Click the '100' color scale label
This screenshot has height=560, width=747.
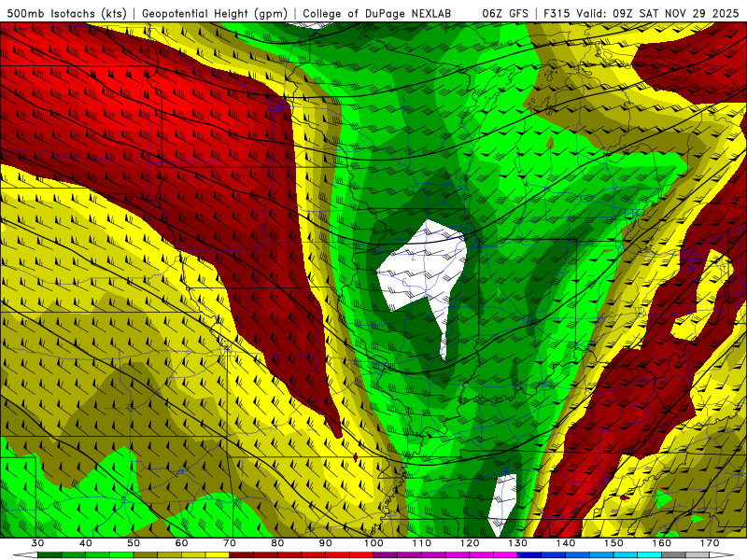point(373,543)
